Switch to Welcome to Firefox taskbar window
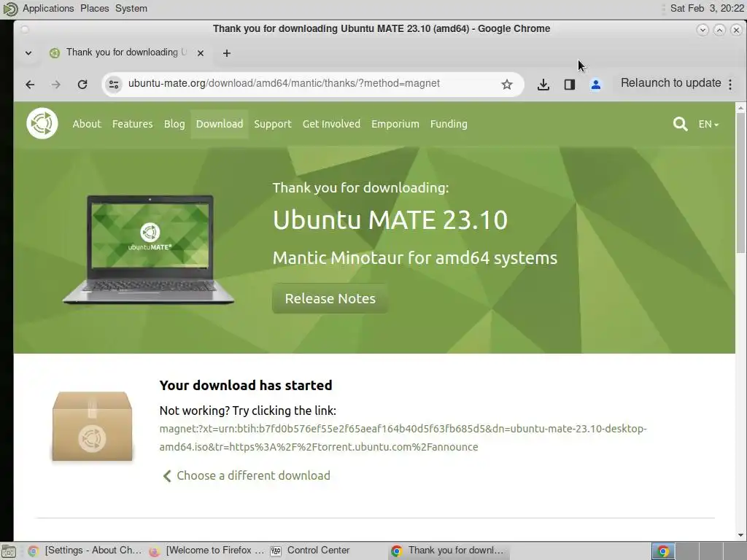 coord(206,551)
